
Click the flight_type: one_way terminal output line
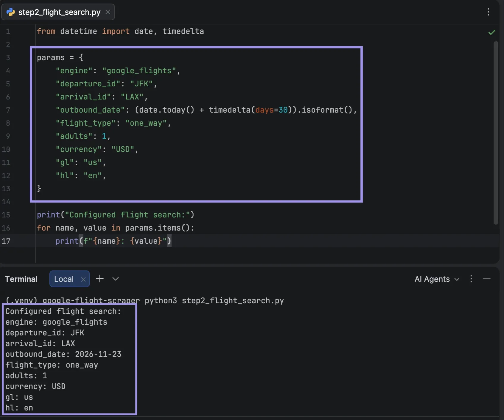click(x=52, y=365)
